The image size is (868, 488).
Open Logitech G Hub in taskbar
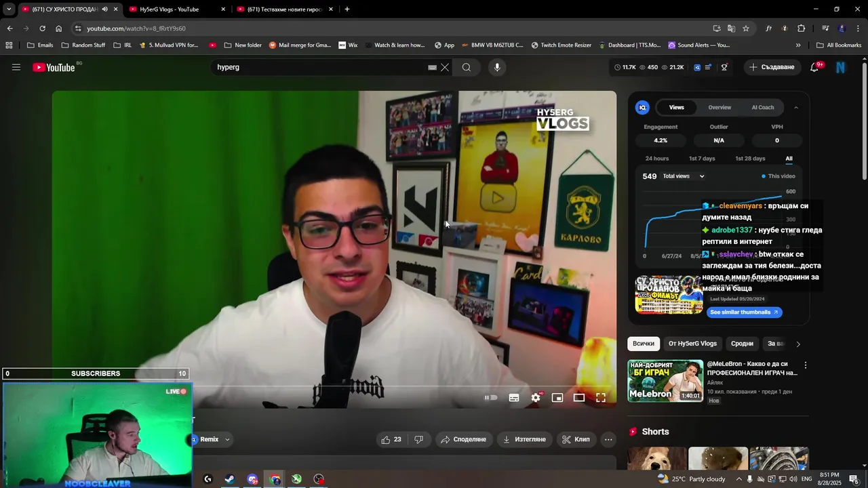coord(208,479)
